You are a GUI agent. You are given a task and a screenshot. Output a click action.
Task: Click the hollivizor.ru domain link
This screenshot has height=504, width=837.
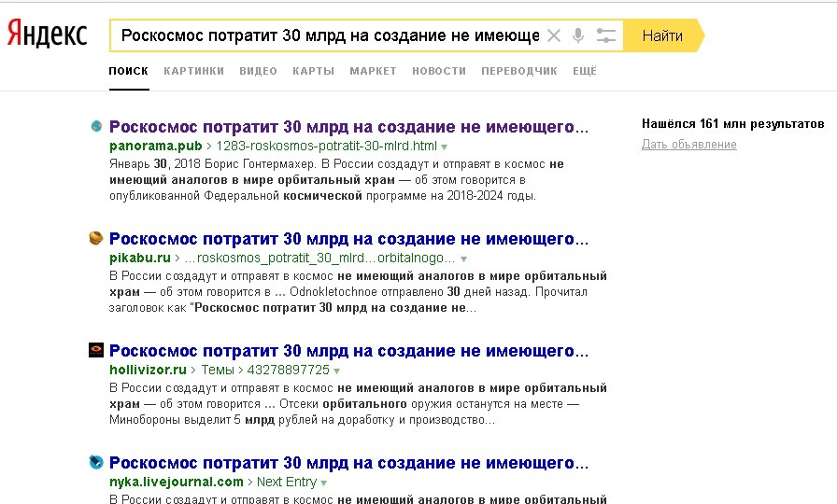point(148,370)
